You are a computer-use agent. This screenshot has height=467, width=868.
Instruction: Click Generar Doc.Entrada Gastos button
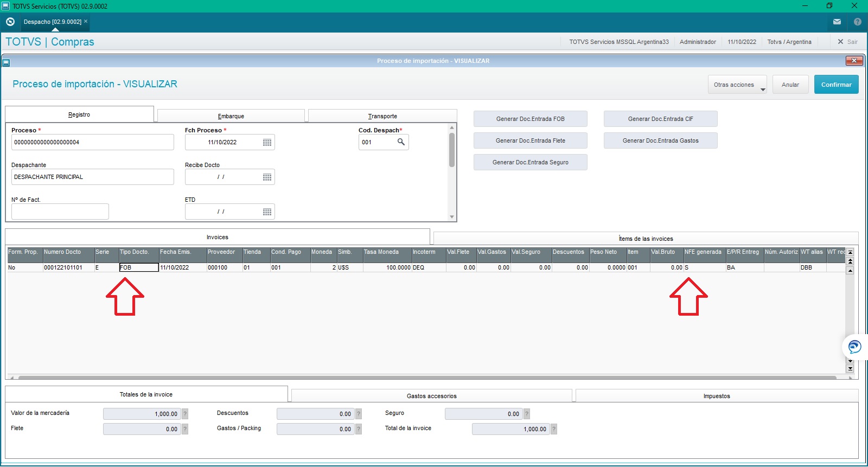pos(660,140)
